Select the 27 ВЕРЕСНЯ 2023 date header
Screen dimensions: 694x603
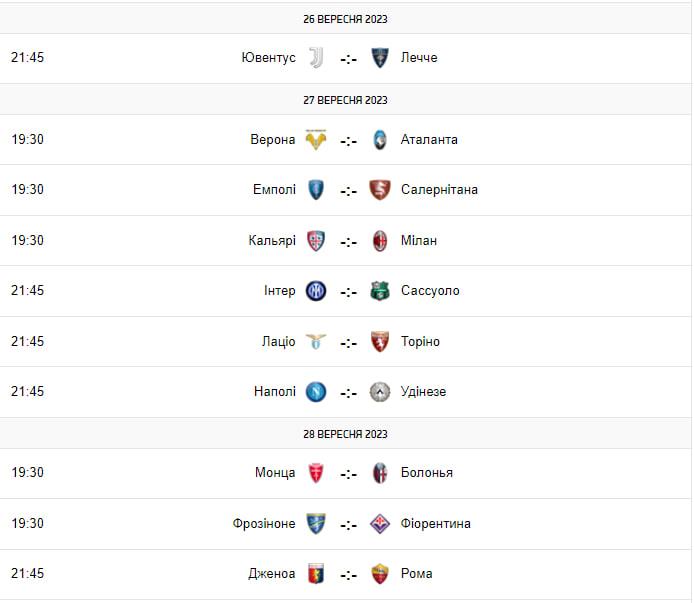(x=345, y=100)
